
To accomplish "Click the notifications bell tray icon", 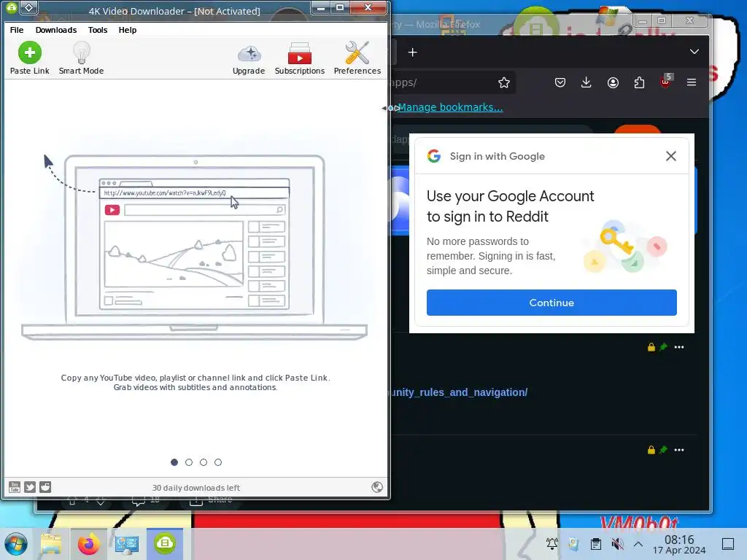I will [x=552, y=544].
